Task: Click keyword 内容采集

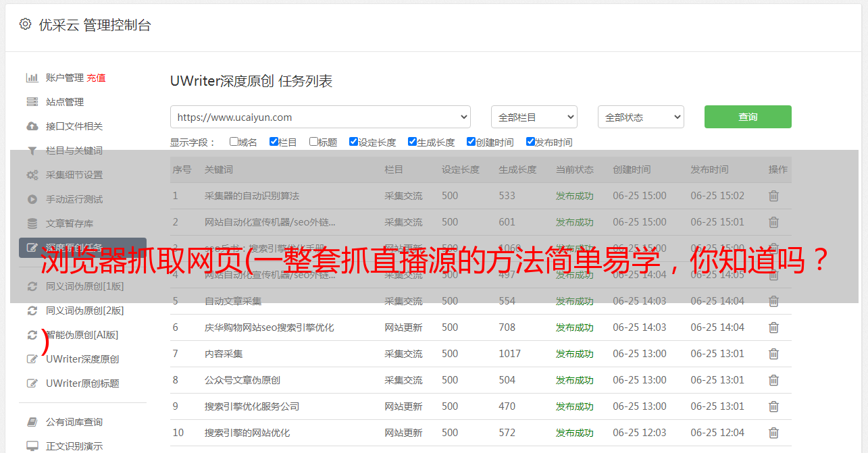Action: coord(224,354)
